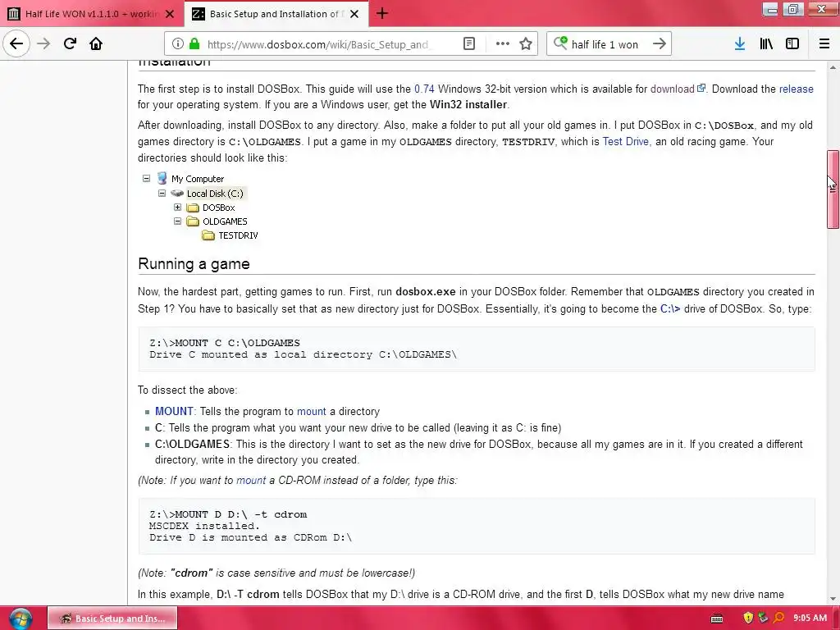
Task: Select the OLDGAMES folder
Action: [x=225, y=221]
